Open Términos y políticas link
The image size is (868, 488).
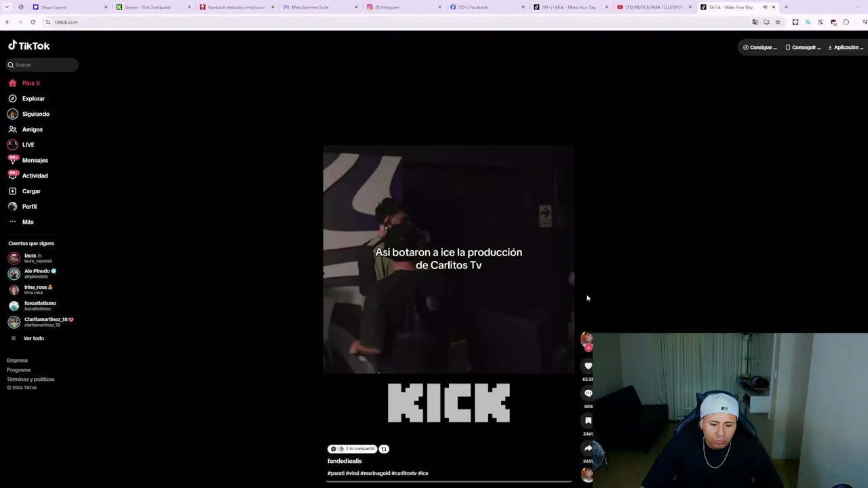coord(31,380)
